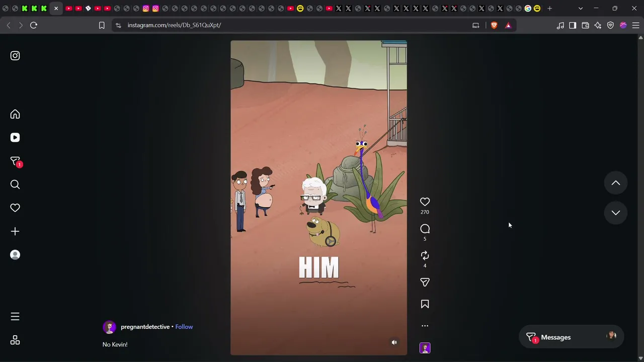Open the Brave Shields panel
Screen dimensions: 644x362
[x=494, y=25]
